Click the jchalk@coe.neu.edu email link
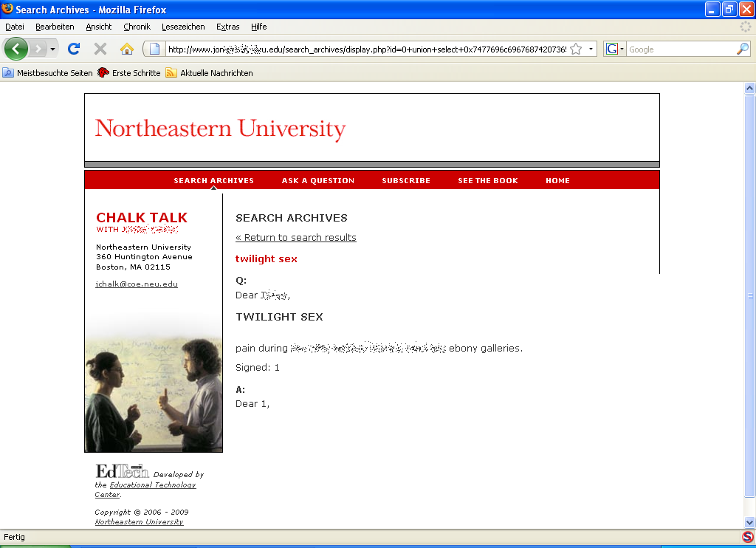 [x=137, y=284]
